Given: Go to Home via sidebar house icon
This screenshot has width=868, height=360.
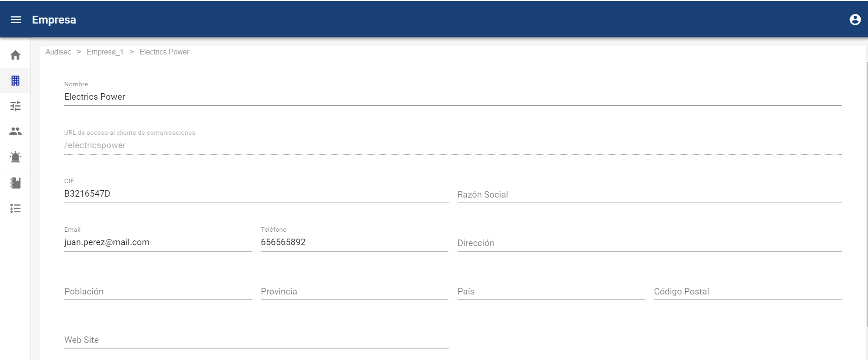Looking at the screenshot, I should [16, 55].
